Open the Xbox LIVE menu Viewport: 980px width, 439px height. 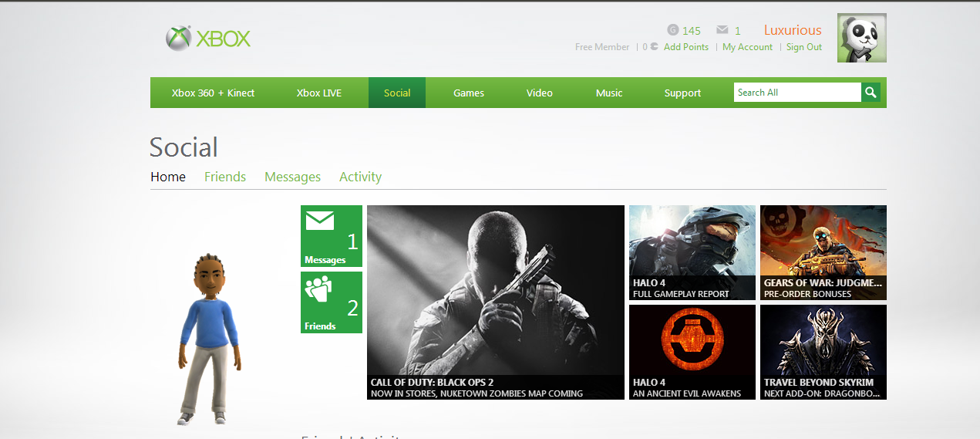tap(319, 93)
